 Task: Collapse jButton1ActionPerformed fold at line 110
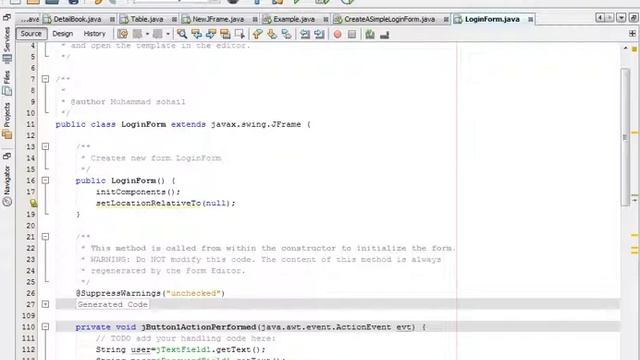[x=45, y=327]
